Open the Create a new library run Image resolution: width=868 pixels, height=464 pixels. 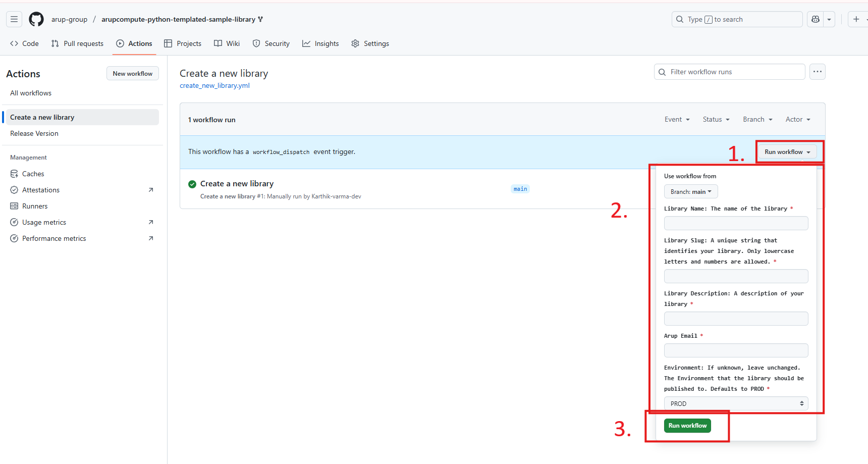(x=237, y=184)
